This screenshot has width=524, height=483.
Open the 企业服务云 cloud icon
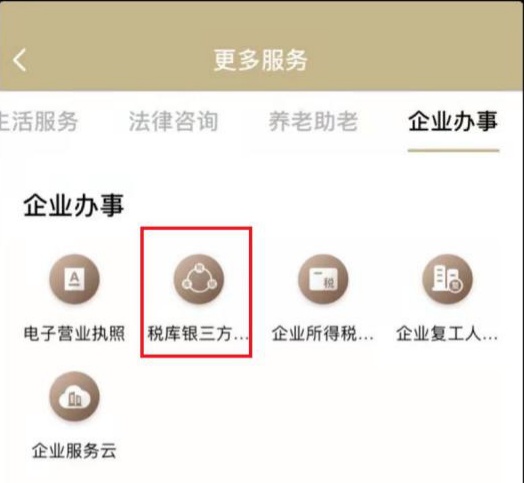pyautogui.click(x=74, y=396)
